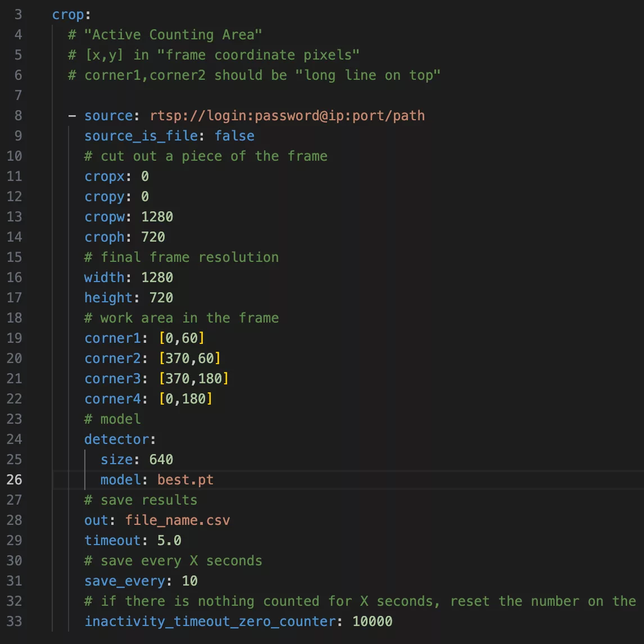Click the crop key on line 3
Viewport: 644px width, 644px height.
pos(67,15)
